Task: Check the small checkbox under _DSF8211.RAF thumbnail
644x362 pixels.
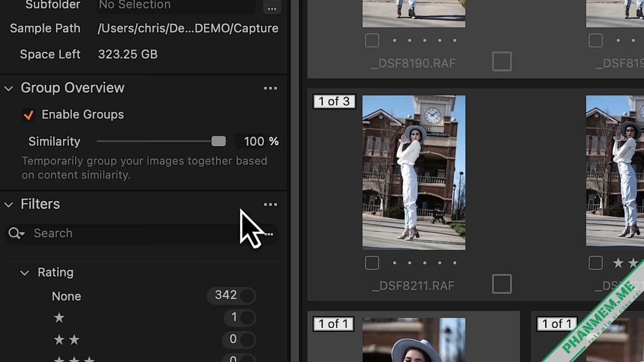Action: 372,263
